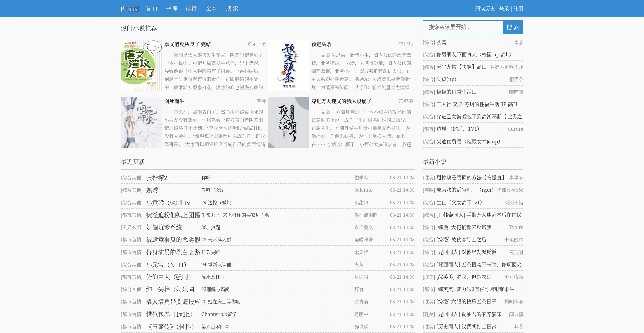This screenshot has height=333, width=644.
Task: Open chapter 第六百零四章
Action: point(215,327)
